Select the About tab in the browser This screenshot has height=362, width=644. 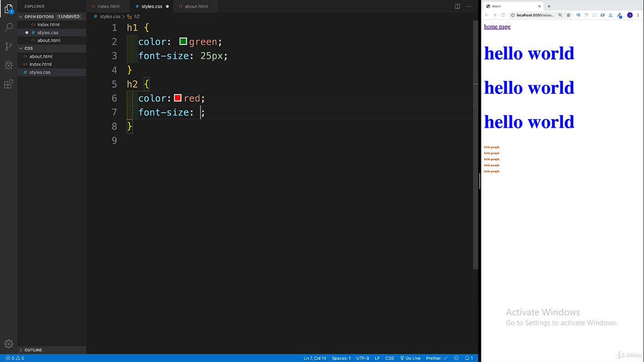coord(513,6)
